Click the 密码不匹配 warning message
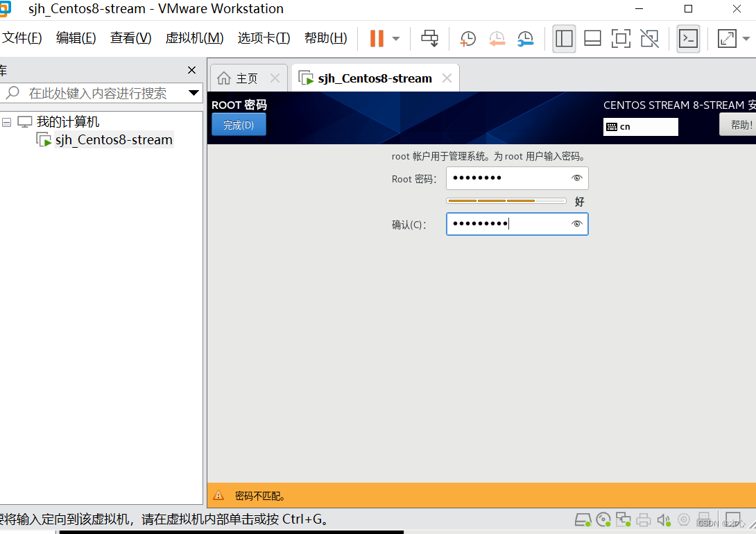 click(x=260, y=496)
